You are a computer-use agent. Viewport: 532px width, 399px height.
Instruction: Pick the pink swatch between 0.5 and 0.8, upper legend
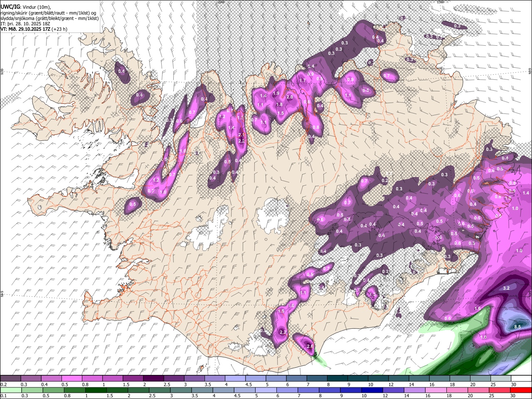(72, 379)
